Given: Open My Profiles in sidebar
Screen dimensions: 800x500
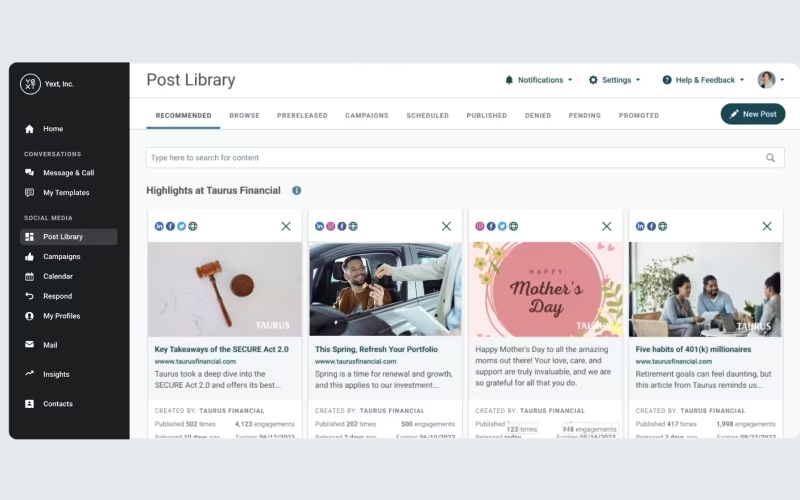Looking at the screenshot, I should pos(52,316).
